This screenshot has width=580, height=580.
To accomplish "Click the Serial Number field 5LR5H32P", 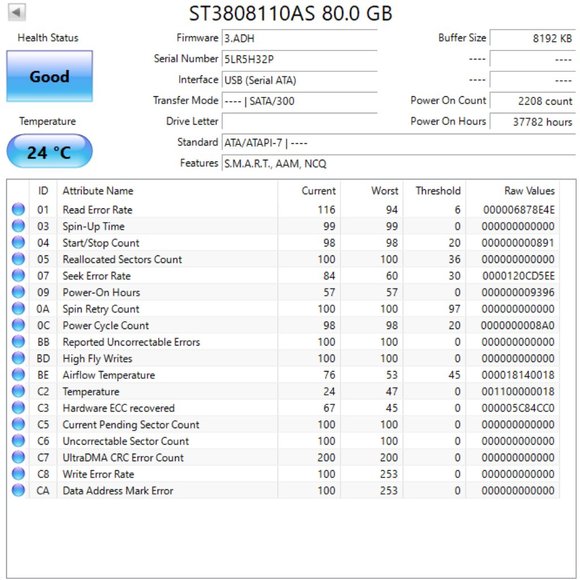I will [299, 59].
